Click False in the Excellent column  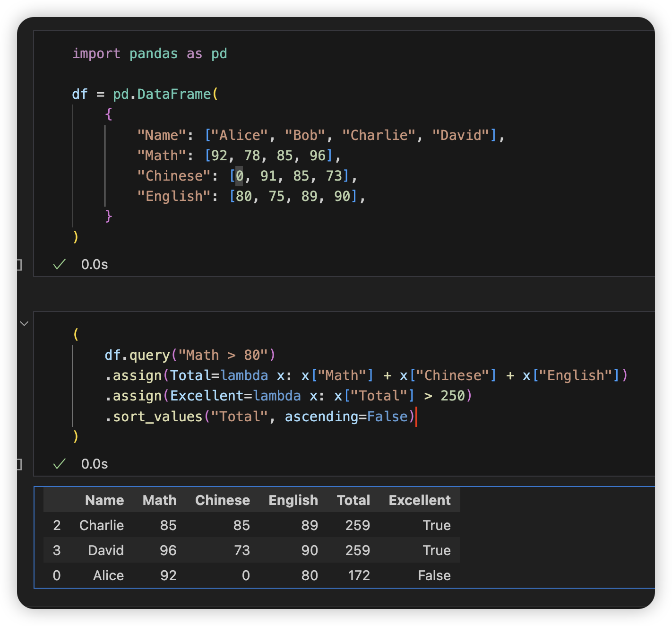pos(434,575)
